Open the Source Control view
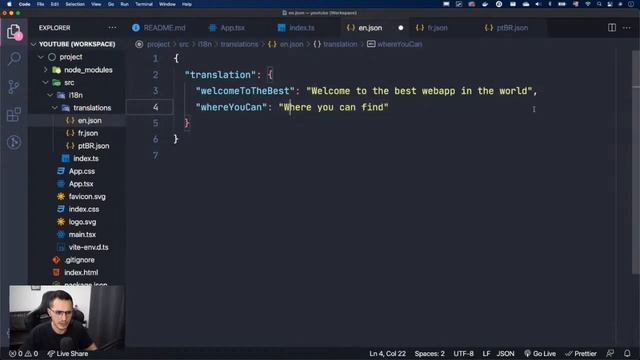Viewport: 640px width, 360px height. click(x=14, y=87)
